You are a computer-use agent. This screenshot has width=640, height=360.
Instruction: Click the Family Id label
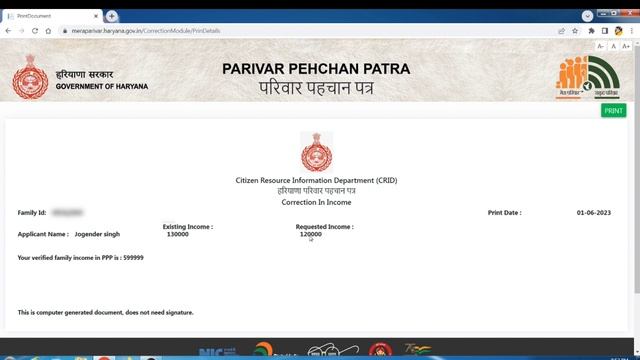[x=32, y=213]
